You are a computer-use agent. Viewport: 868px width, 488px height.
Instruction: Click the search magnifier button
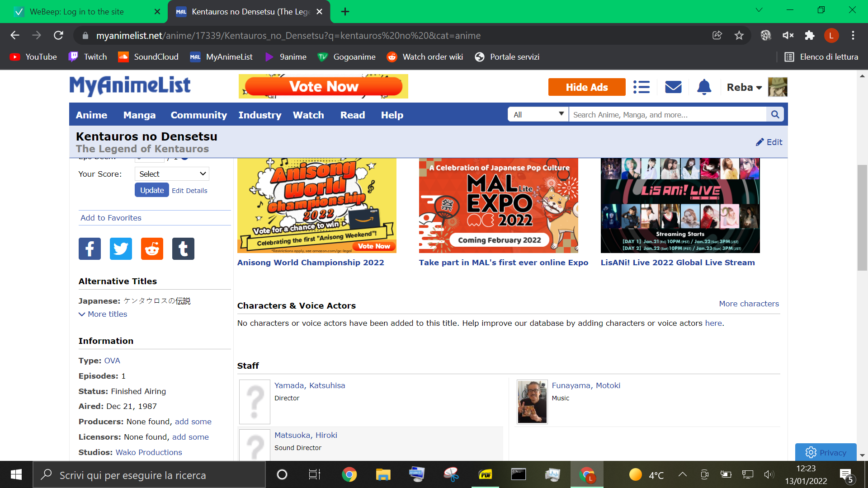[x=775, y=114]
